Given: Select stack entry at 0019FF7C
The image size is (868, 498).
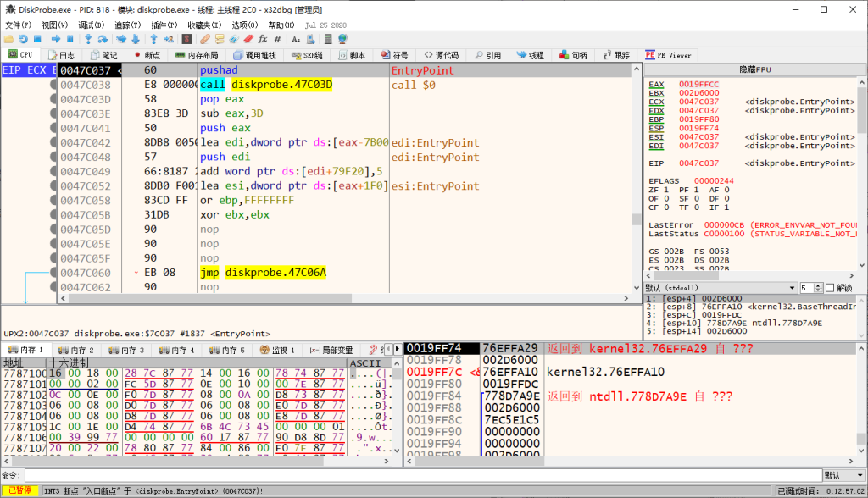Looking at the screenshot, I should pos(631,372).
